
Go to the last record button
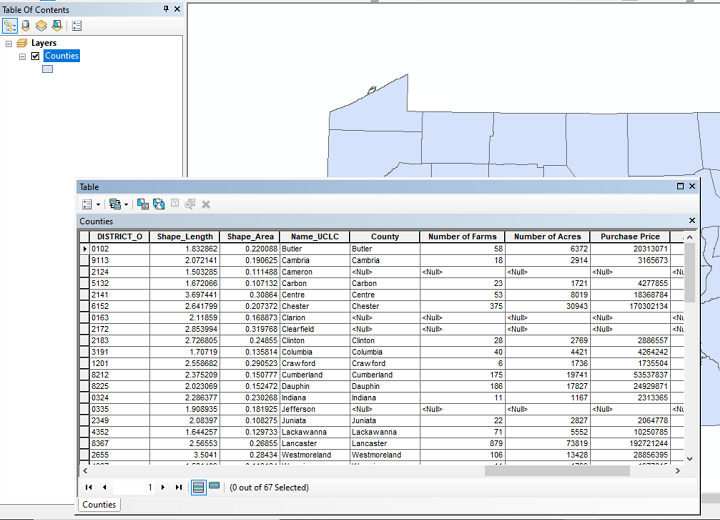pyautogui.click(x=179, y=487)
